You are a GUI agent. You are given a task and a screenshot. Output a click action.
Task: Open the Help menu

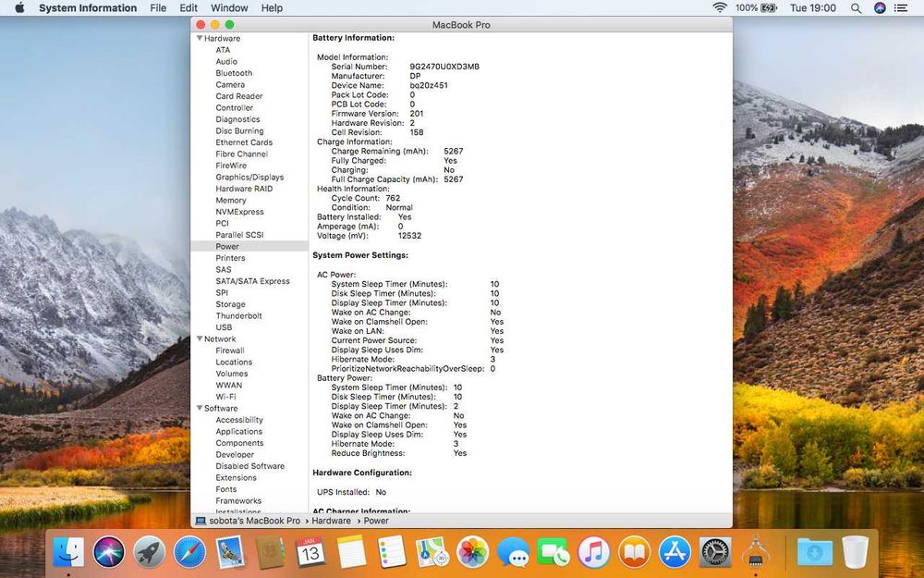(x=272, y=7)
